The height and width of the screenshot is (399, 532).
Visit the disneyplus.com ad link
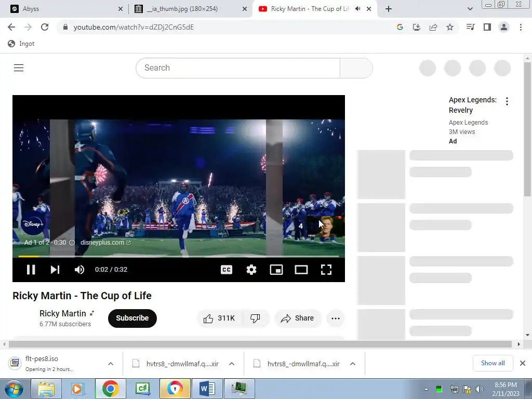coord(105,243)
